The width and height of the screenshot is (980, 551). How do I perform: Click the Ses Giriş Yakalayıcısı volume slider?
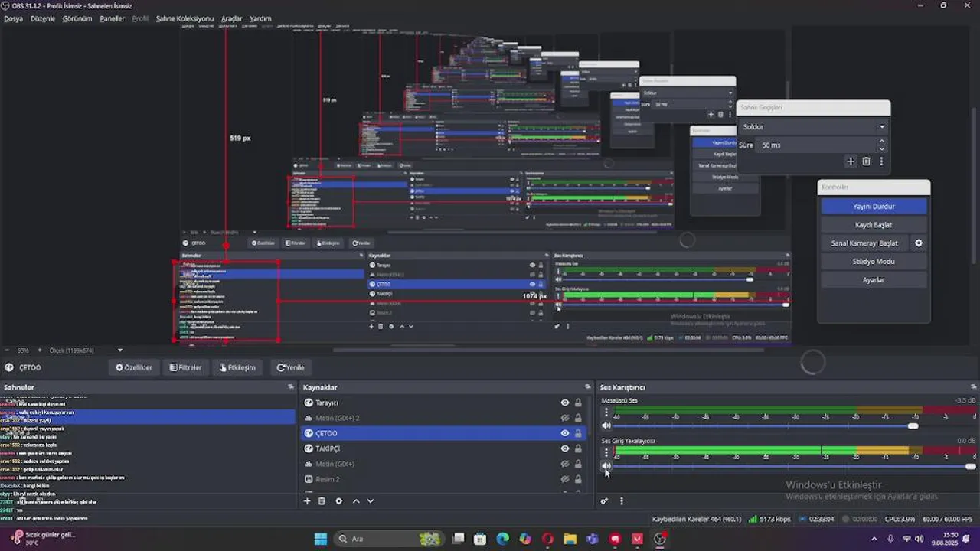[795, 466]
